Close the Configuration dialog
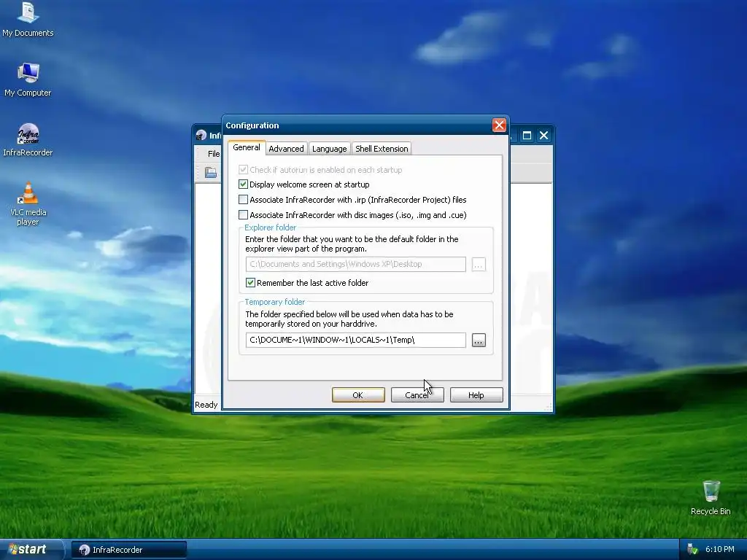 pos(499,125)
